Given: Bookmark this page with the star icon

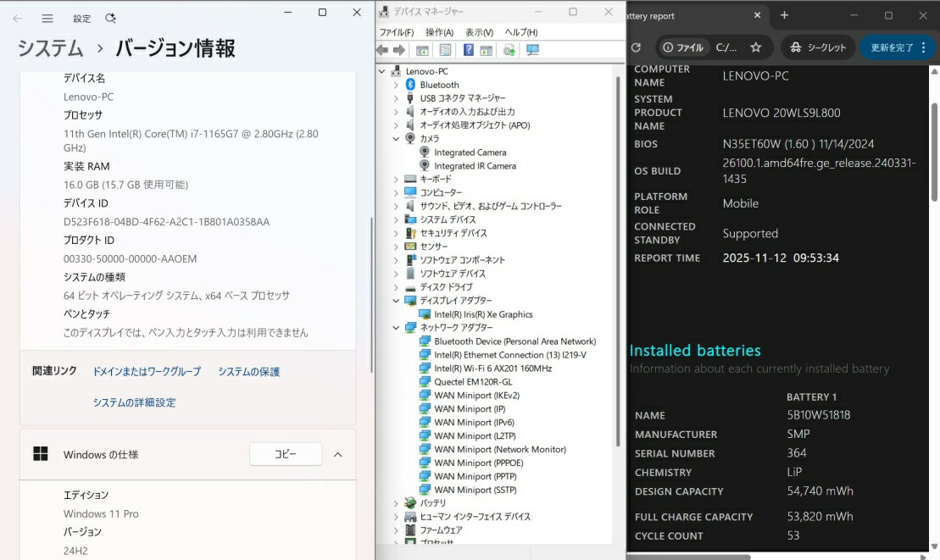Looking at the screenshot, I should tap(755, 47).
